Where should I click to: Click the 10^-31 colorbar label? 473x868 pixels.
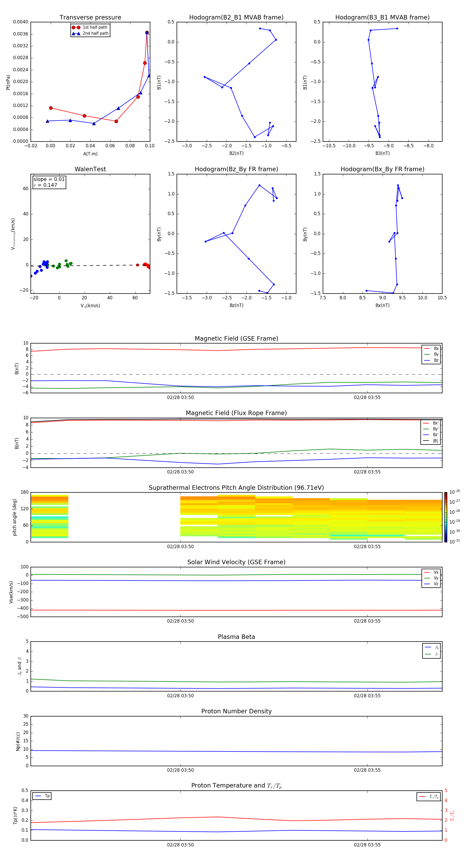[455, 542]
